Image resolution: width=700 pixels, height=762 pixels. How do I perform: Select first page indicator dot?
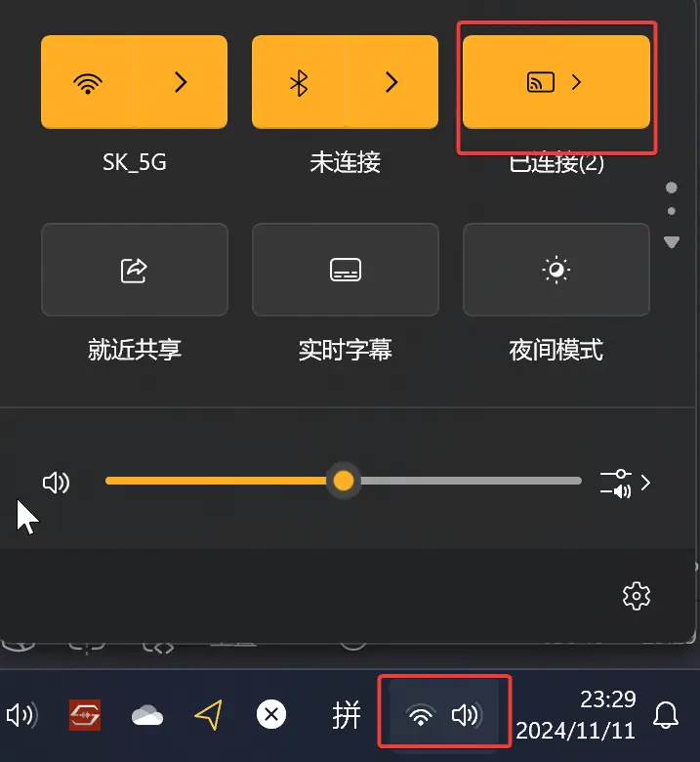pyautogui.click(x=672, y=188)
